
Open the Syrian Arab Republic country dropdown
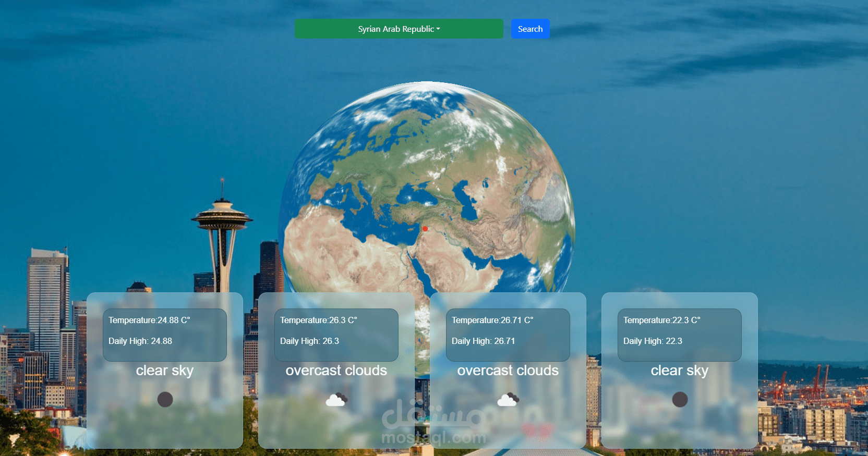[x=399, y=29]
